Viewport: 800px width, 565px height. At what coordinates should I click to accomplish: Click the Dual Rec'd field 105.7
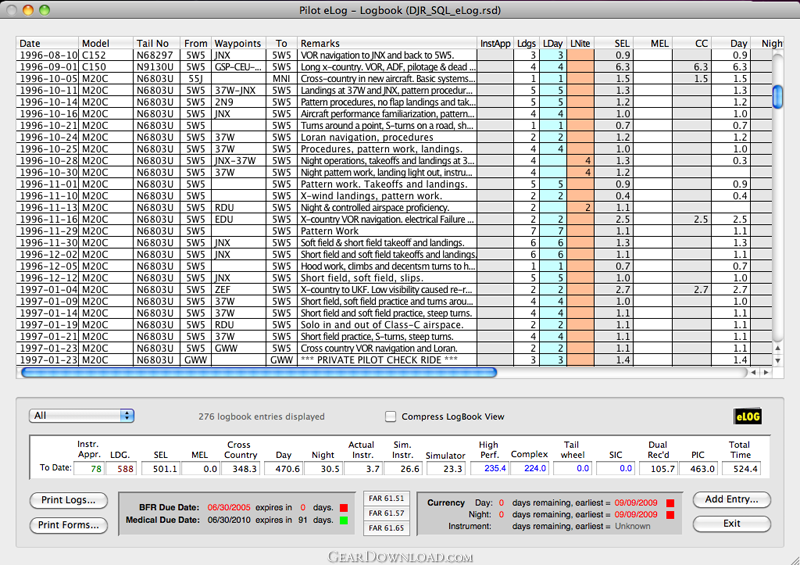(x=658, y=469)
